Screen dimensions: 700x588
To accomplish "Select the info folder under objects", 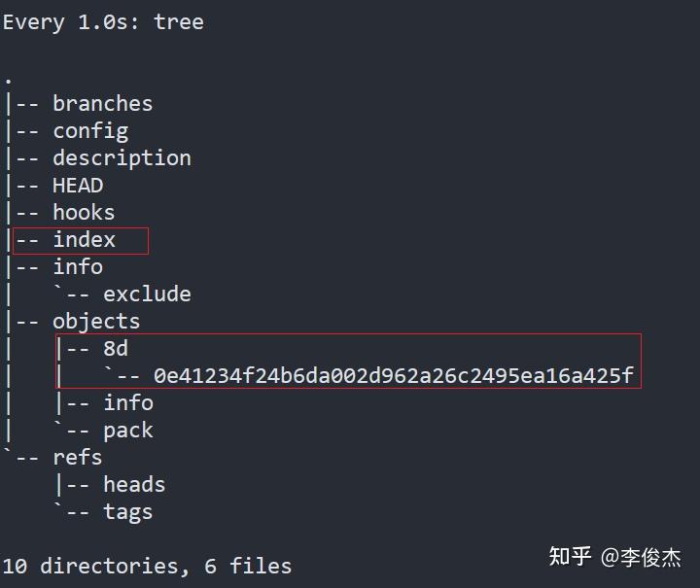I will 128,403.
